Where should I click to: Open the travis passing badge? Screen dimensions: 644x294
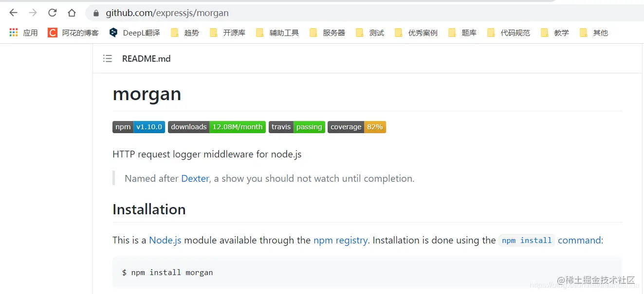[x=297, y=127]
